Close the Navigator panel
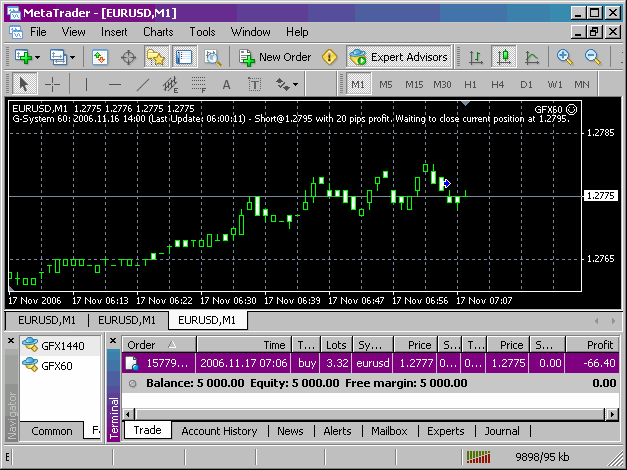627x470 pixels. [11, 341]
